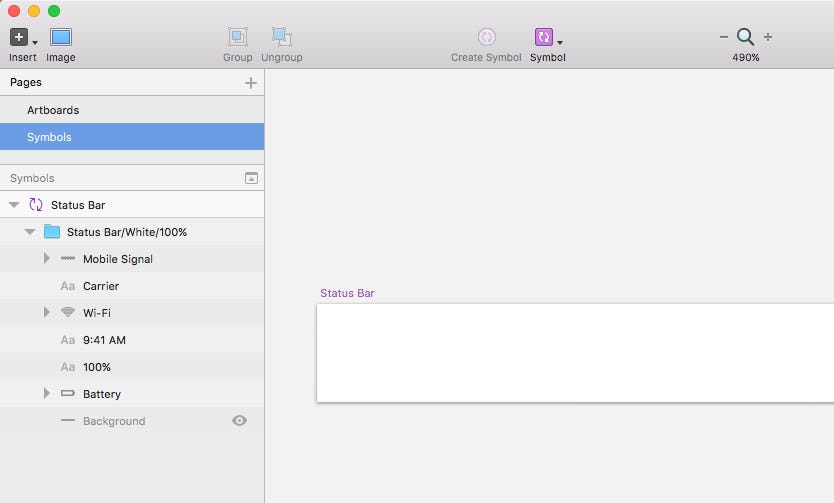
Task: Click the Symbols layer list header
Action: 32,178
